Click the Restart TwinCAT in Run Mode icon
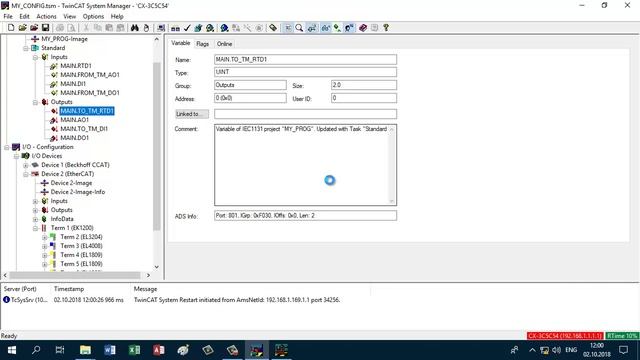The width and height of the screenshot is (640, 360). [x=210, y=28]
